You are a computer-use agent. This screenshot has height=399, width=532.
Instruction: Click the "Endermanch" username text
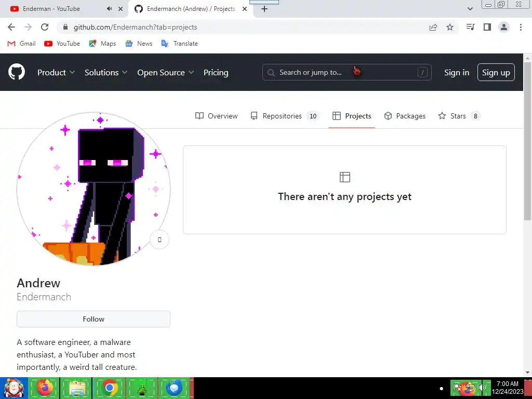(44, 297)
